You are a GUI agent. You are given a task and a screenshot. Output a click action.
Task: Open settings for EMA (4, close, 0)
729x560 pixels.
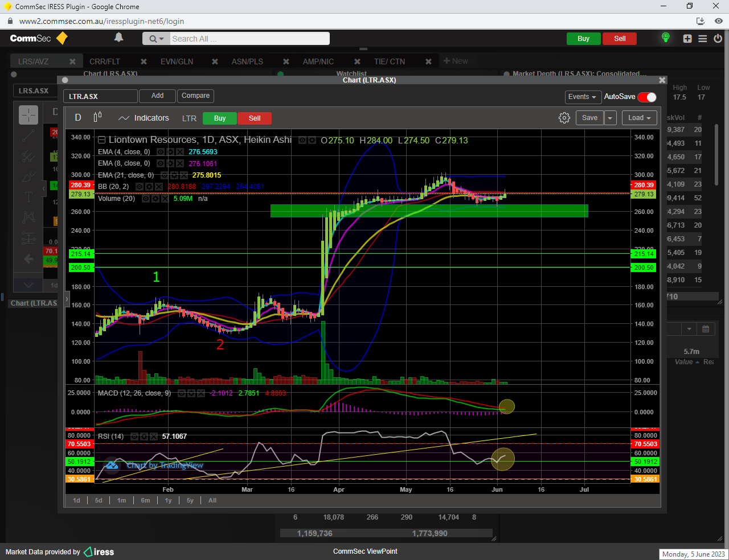[170, 152]
